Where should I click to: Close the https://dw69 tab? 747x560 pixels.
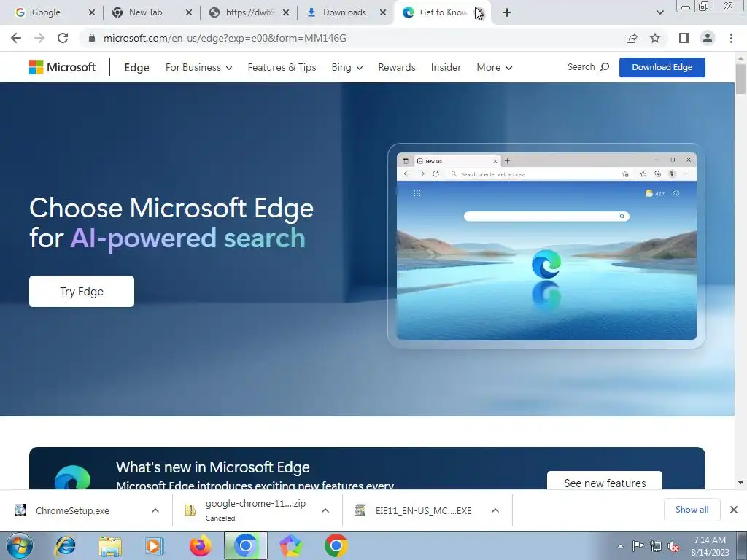tap(286, 12)
